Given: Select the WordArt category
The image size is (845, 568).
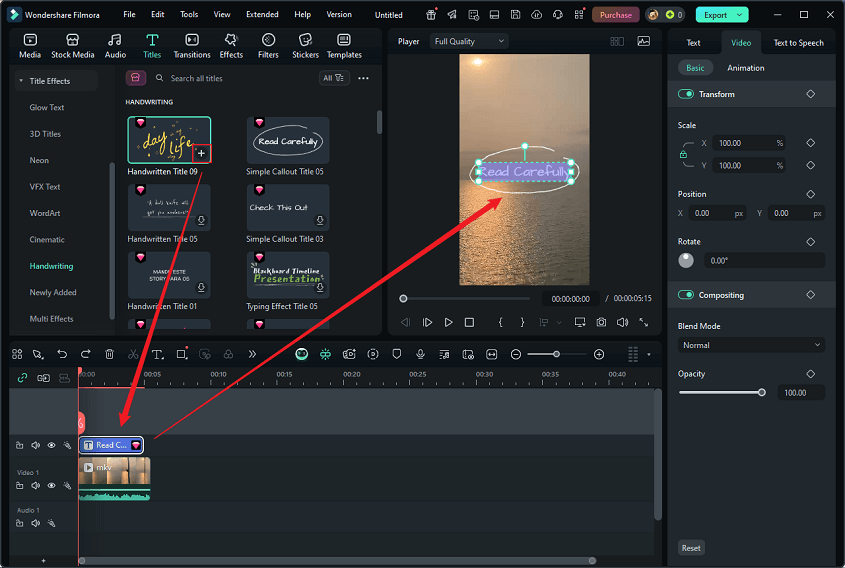Looking at the screenshot, I should click(45, 213).
